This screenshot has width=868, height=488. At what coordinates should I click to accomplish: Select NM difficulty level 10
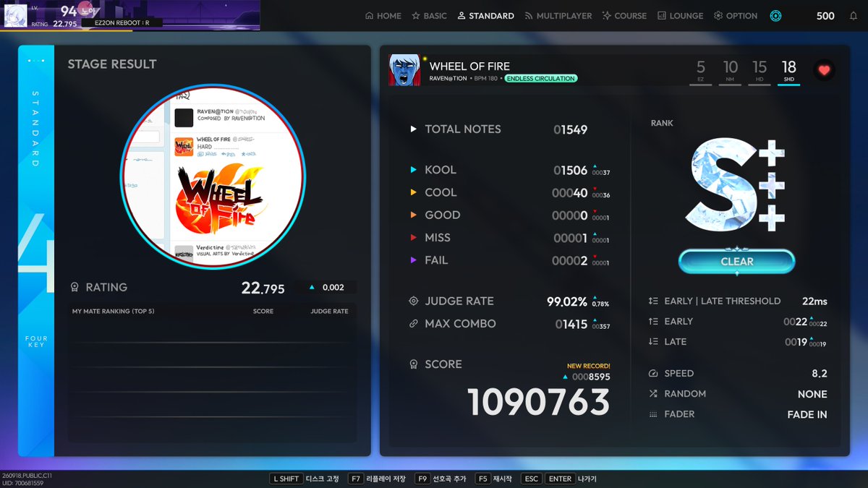tap(730, 72)
